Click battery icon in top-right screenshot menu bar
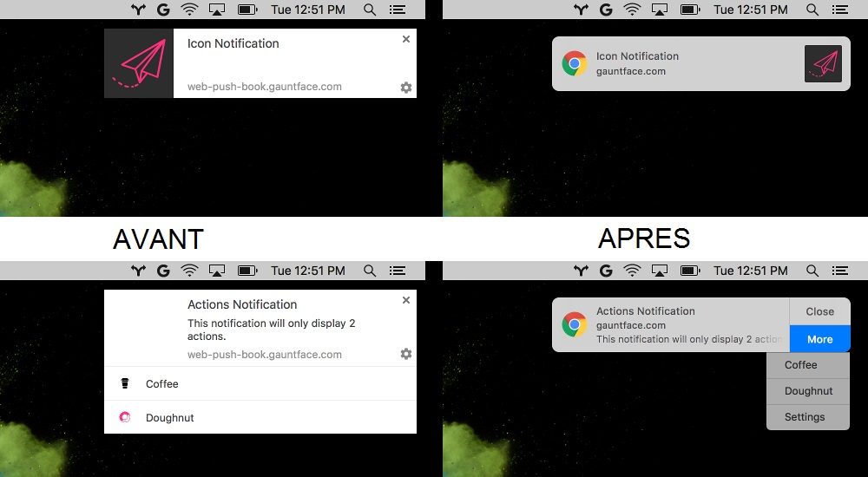This screenshot has width=868, height=477. pyautogui.click(x=690, y=10)
